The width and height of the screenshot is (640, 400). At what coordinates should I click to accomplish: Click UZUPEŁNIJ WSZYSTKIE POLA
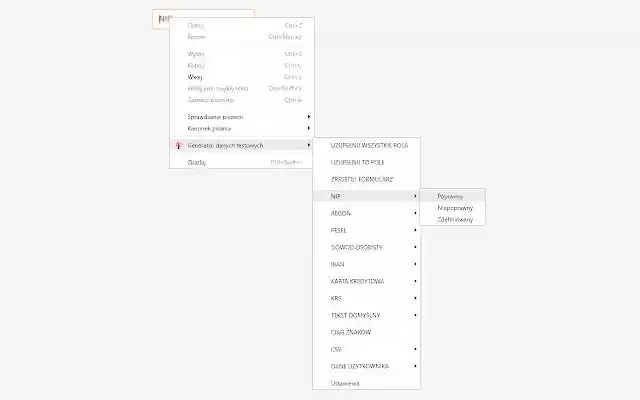(367, 145)
